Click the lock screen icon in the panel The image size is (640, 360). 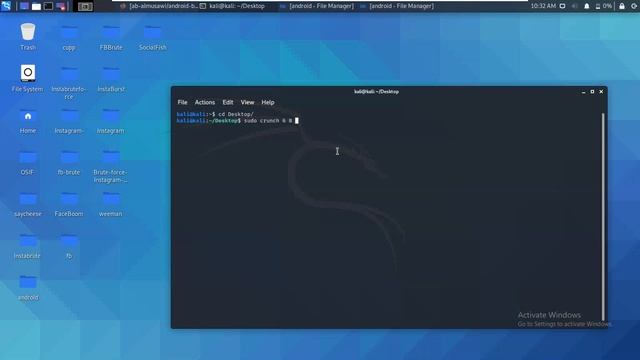pos(622,6)
